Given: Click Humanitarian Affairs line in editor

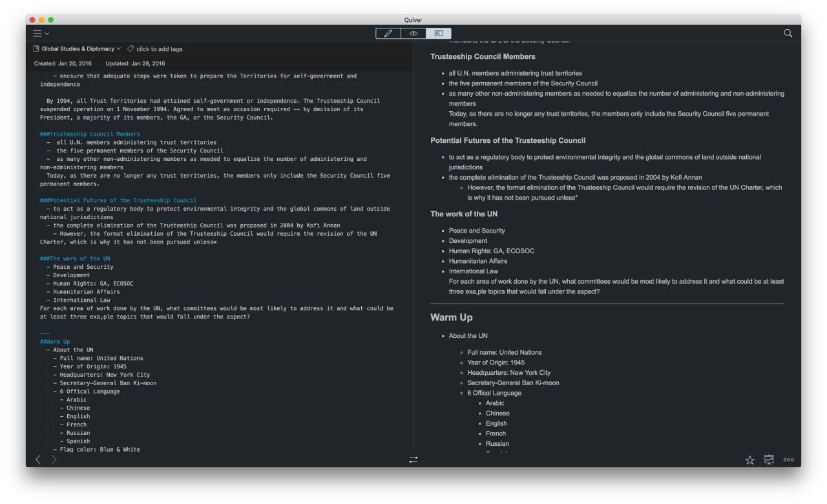Looking at the screenshot, I should [87, 291].
